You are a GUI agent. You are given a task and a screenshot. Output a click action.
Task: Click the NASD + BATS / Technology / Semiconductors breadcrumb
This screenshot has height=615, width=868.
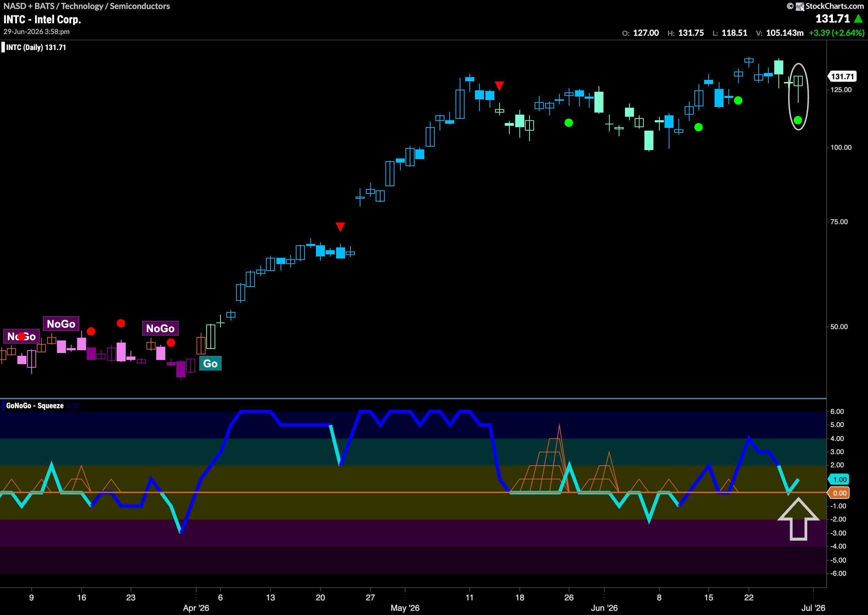pos(87,6)
